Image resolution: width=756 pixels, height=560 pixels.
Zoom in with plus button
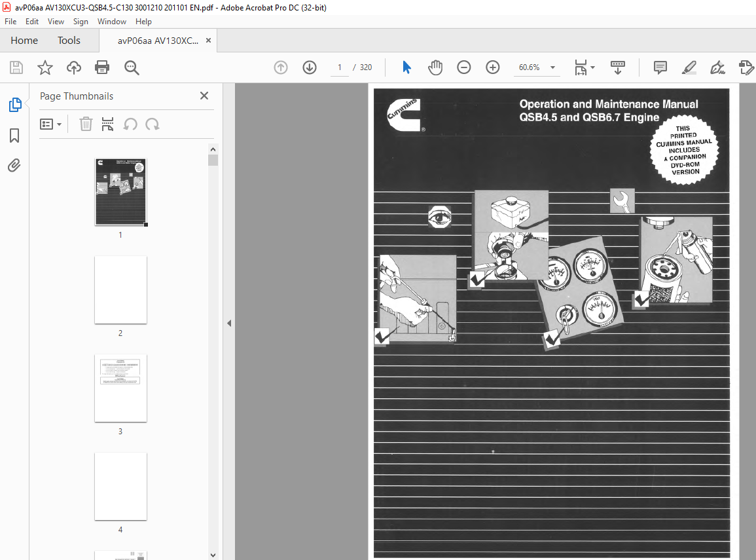(493, 67)
